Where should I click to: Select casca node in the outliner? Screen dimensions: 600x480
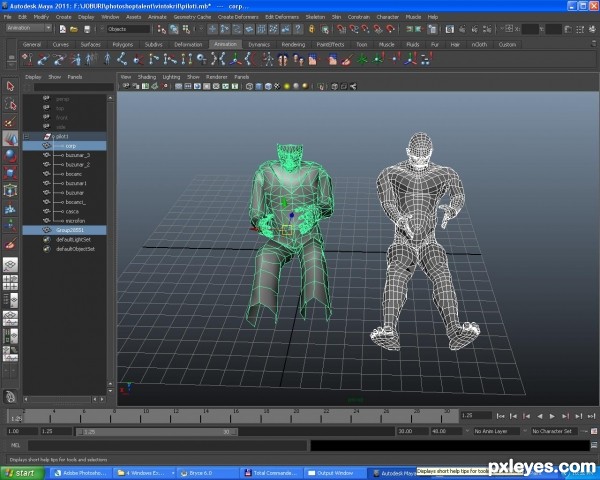[x=72, y=211]
